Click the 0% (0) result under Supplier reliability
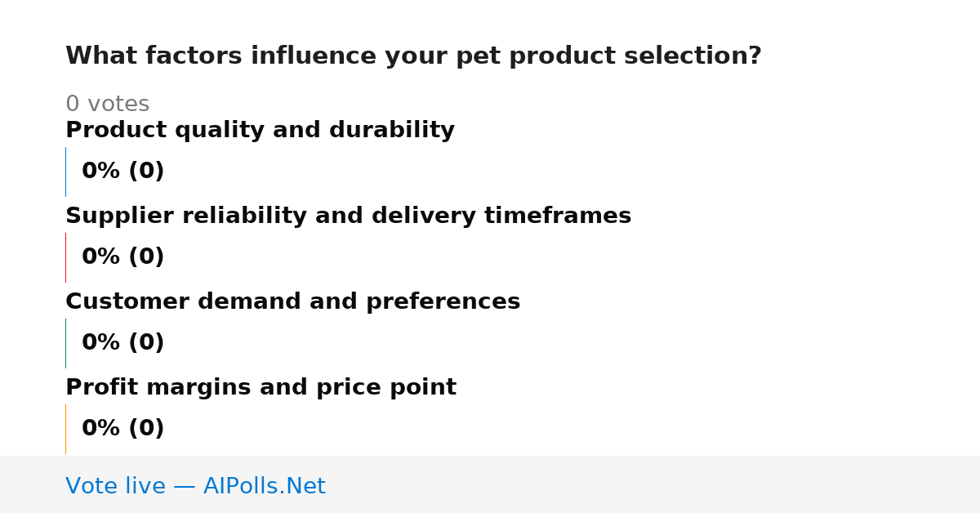 [x=122, y=257]
